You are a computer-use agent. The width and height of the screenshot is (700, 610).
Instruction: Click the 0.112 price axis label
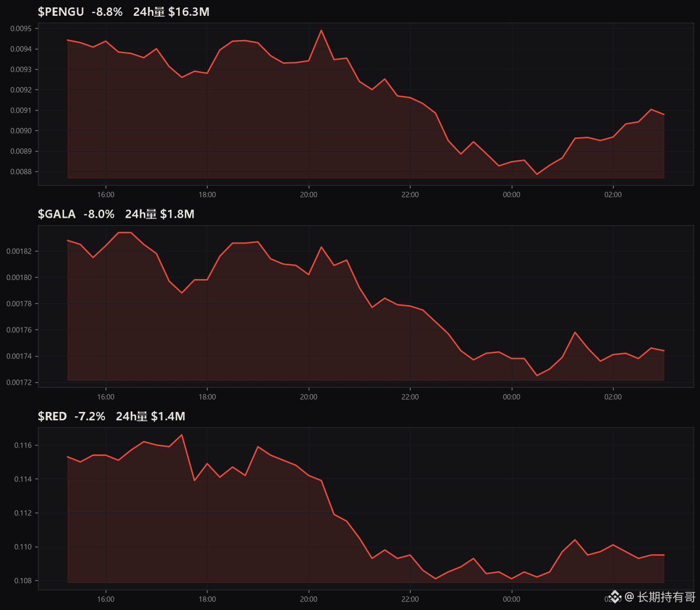point(23,513)
